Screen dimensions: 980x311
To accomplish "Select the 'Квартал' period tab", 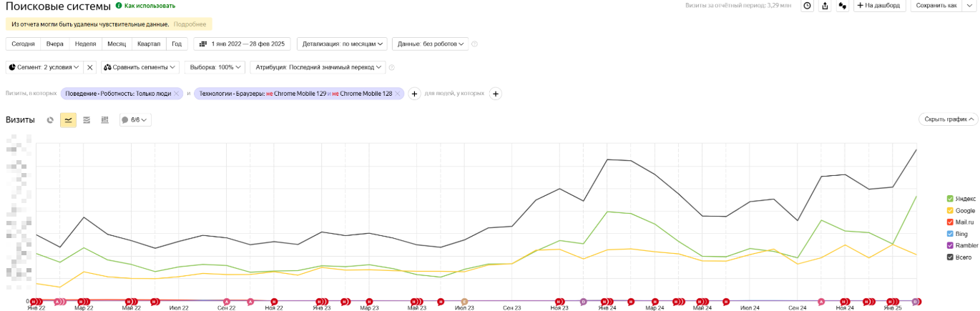I will click(149, 44).
